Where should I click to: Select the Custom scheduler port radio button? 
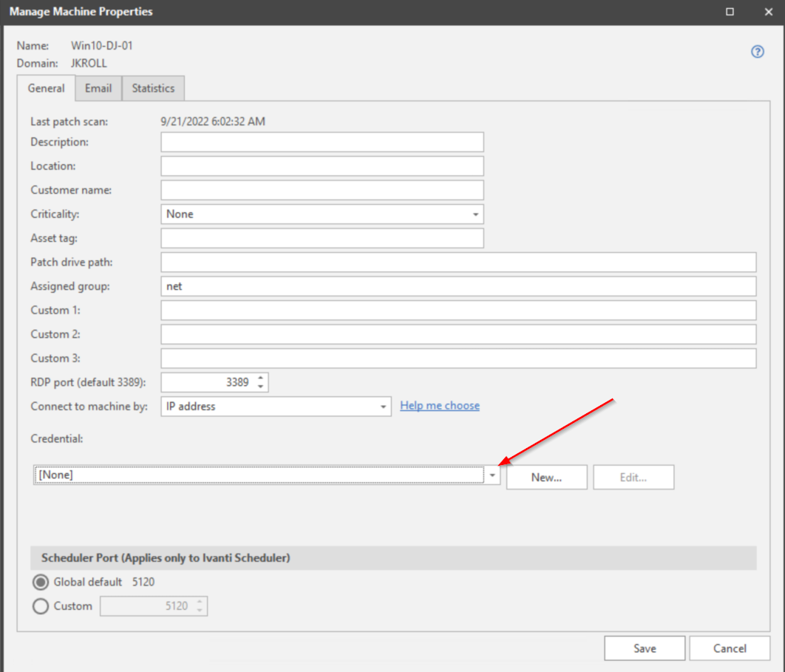(x=41, y=605)
